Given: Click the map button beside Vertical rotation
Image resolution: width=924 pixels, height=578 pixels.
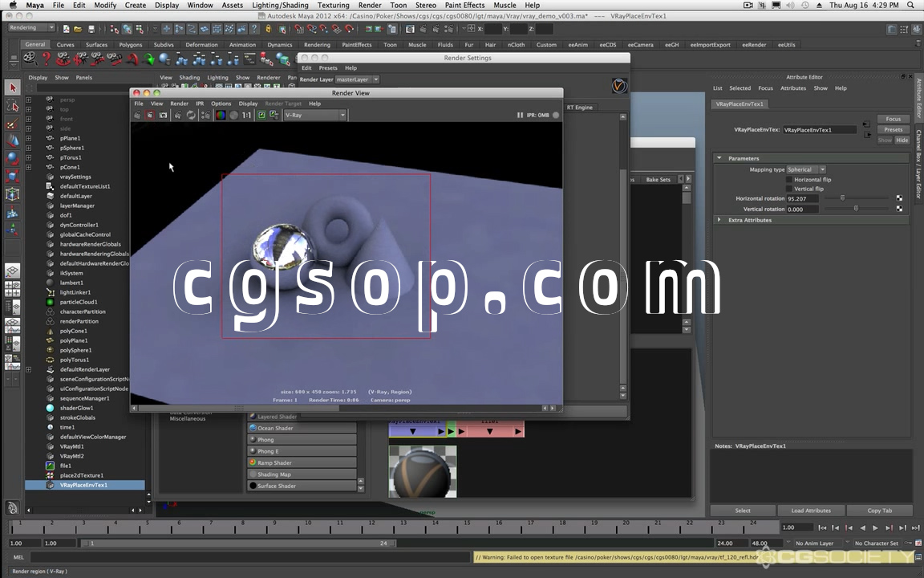Looking at the screenshot, I should 899,209.
